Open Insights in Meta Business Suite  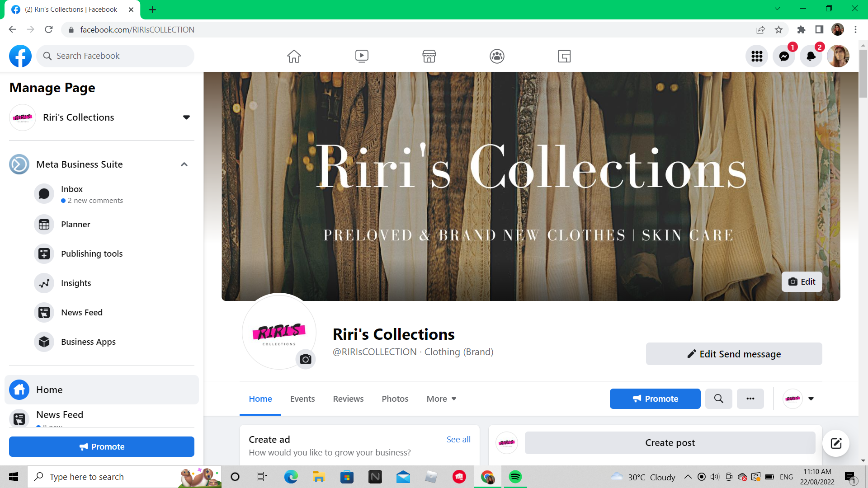tap(76, 283)
